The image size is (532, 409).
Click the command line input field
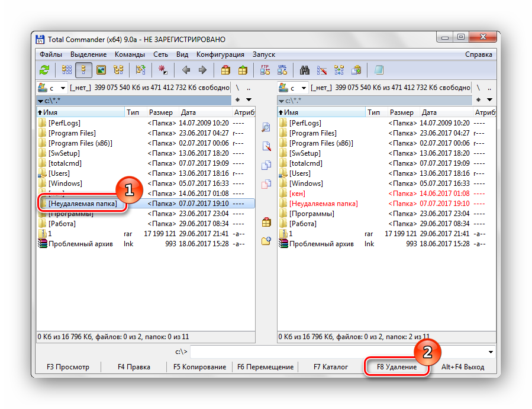[x=342, y=352]
